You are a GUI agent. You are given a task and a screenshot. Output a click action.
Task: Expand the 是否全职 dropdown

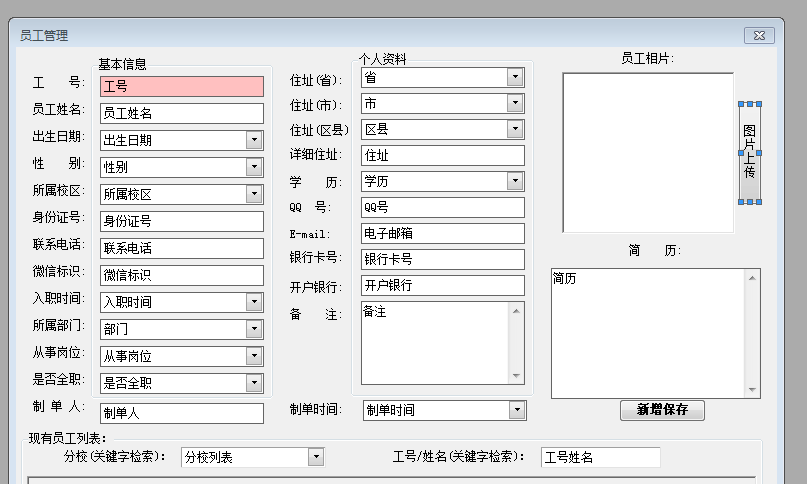pos(254,383)
